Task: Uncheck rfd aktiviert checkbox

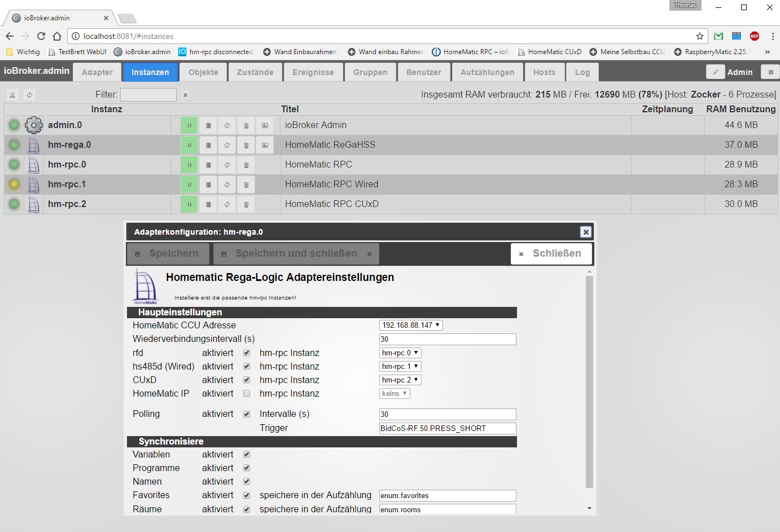Action: 247,353
